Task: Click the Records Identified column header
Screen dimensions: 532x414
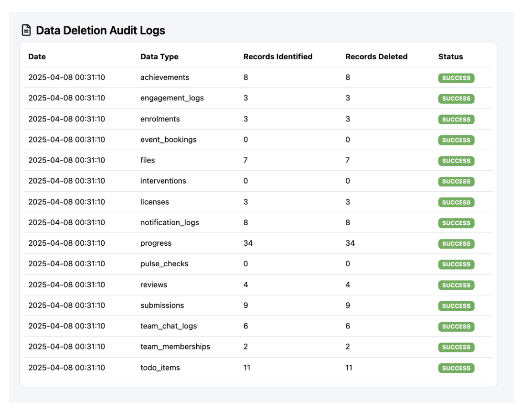Action: (x=277, y=56)
